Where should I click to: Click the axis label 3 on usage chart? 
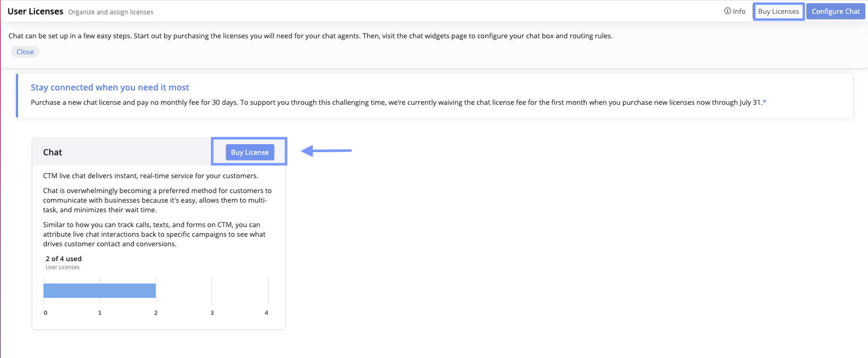coord(212,313)
